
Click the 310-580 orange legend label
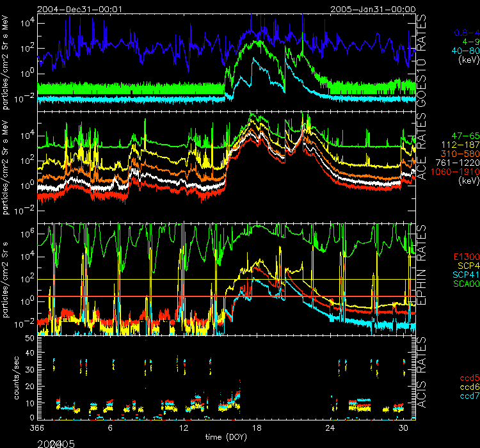click(461, 155)
